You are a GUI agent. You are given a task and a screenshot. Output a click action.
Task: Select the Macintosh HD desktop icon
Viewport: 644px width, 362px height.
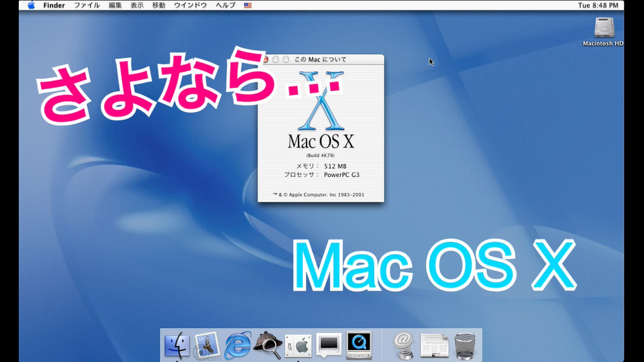603,32
